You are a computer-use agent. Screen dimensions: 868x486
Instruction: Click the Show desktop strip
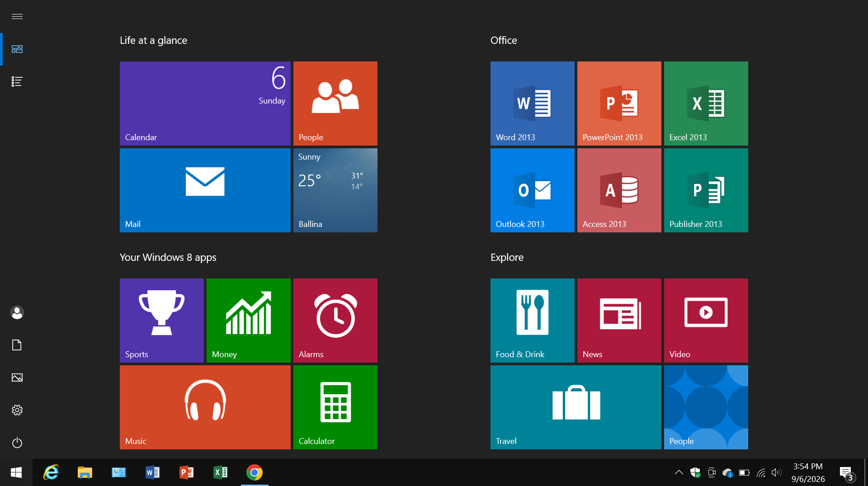pos(865,472)
